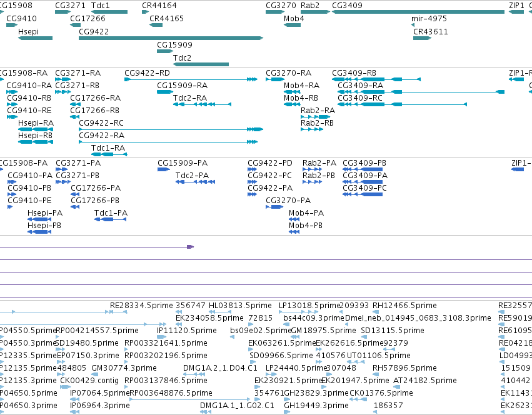
Task: Select the CG3409 gene feature label
Action: click(x=347, y=6)
